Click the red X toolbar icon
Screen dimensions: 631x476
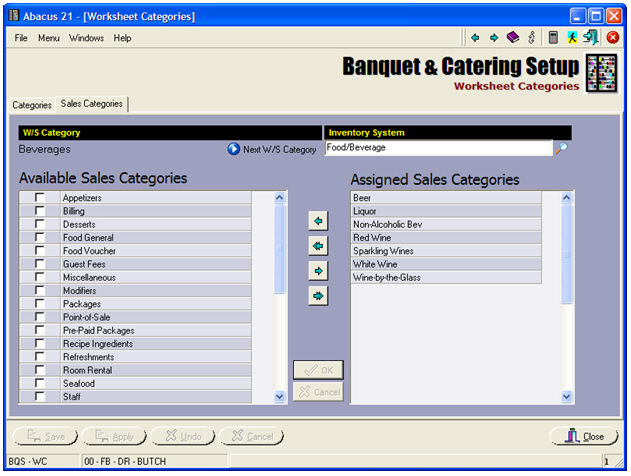612,37
